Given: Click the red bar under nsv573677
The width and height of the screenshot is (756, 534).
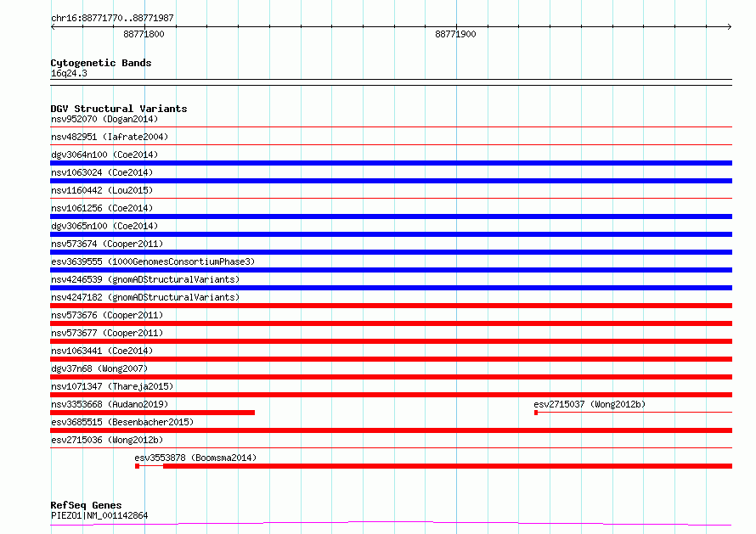Looking at the screenshot, I should point(391,341).
